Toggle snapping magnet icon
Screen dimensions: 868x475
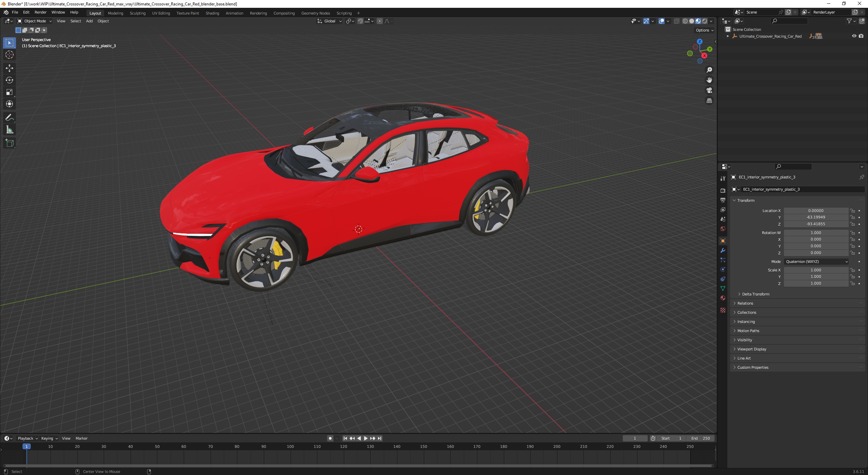click(x=360, y=21)
